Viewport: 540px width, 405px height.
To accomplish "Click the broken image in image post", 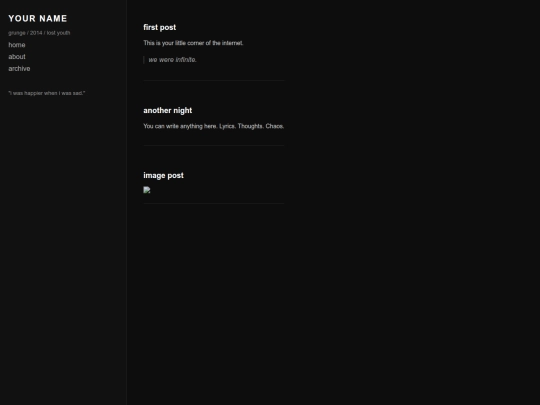I will [147, 190].
